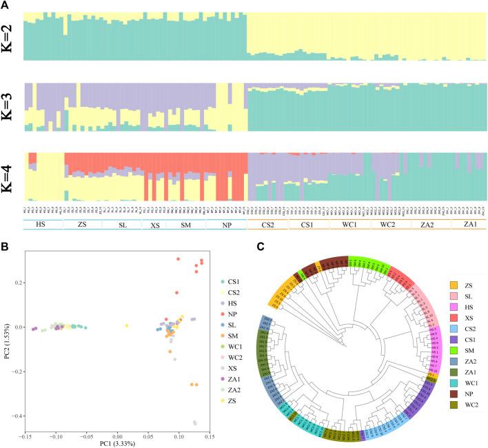Click the WC1 population label under bar plot
488x448 pixels.
coord(350,225)
